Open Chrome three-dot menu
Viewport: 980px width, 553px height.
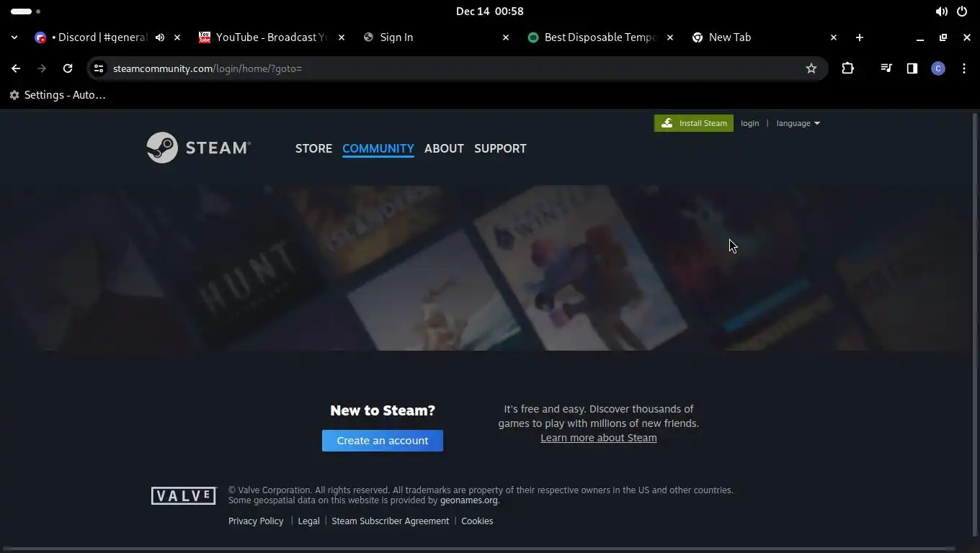click(964, 68)
